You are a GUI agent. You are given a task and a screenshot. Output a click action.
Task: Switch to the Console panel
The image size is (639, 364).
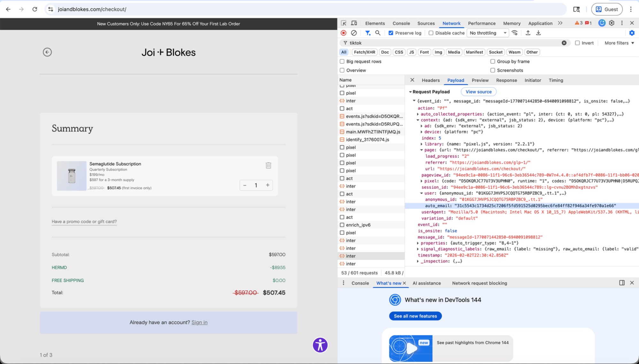pyautogui.click(x=401, y=23)
